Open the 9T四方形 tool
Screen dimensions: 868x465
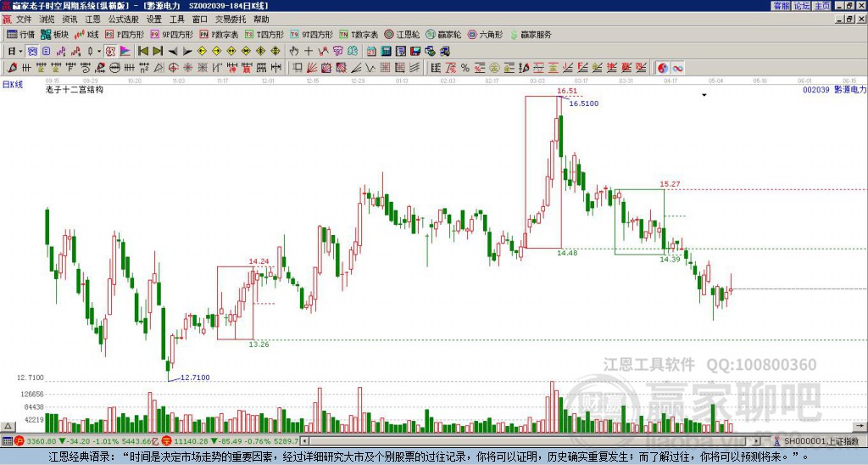(x=311, y=34)
